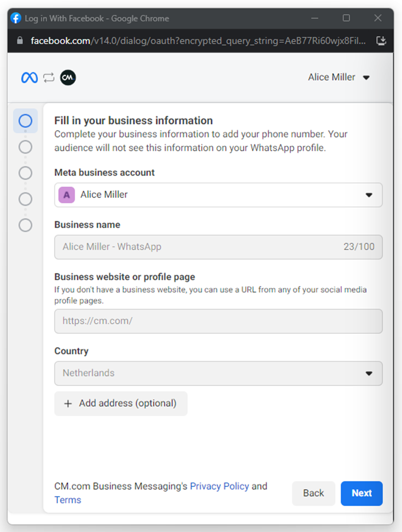
Task: Click the install app icon in address bar
Action: (381, 41)
